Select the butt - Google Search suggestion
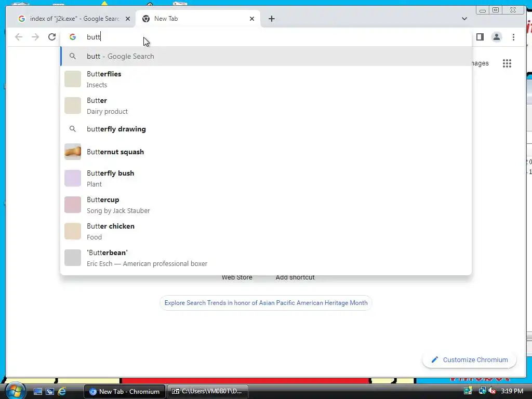Image resolution: width=532 pixels, height=399 pixels. point(266,56)
